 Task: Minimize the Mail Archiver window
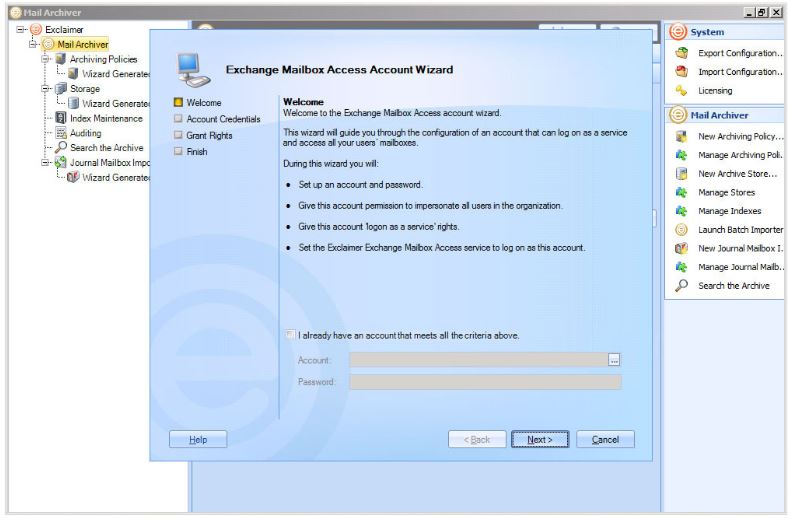point(750,13)
